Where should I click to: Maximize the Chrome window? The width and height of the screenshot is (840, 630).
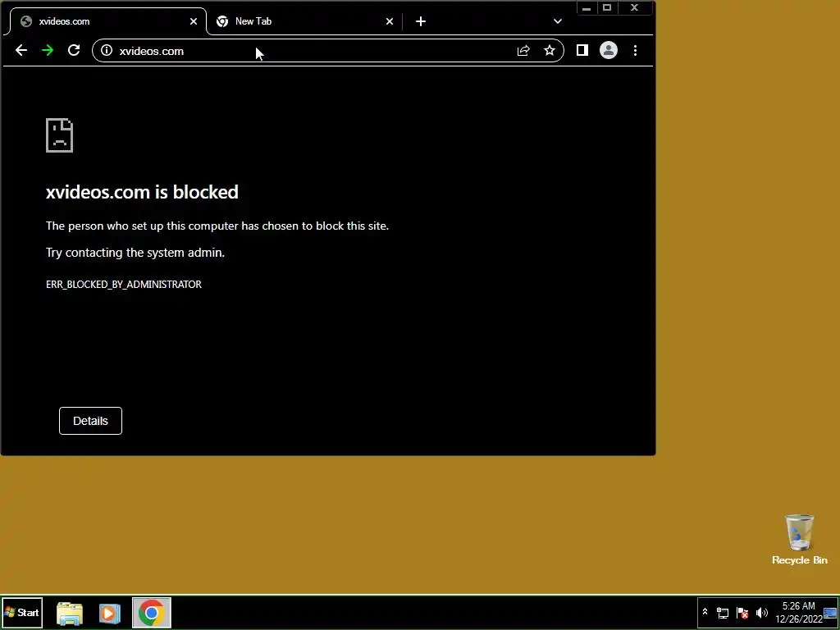(607, 8)
